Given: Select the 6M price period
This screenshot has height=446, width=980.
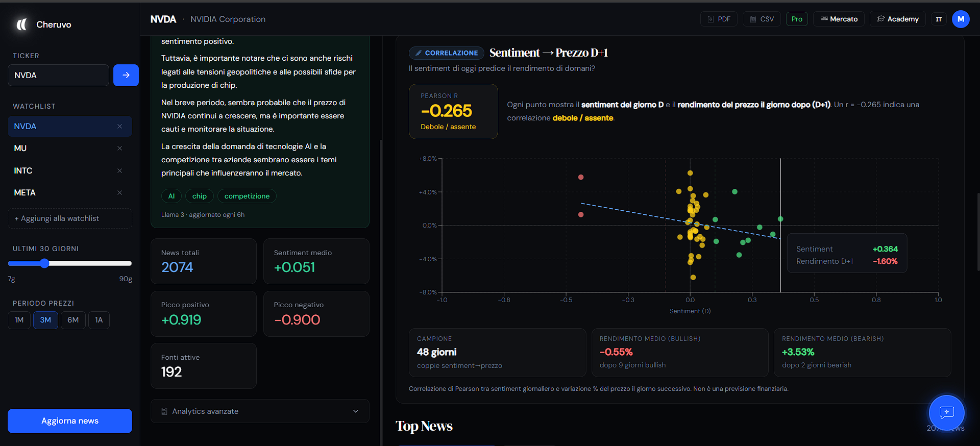Looking at the screenshot, I should (x=73, y=320).
